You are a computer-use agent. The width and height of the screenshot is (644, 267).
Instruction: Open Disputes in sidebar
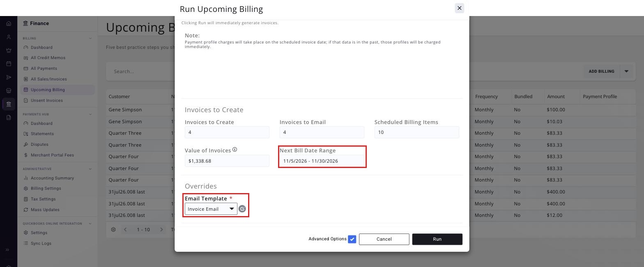[39, 145]
